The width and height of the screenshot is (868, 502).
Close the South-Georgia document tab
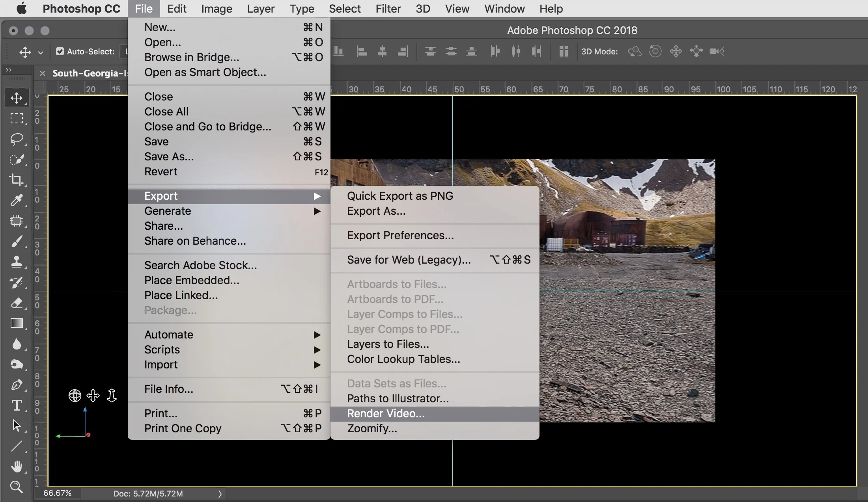(x=43, y=73)
